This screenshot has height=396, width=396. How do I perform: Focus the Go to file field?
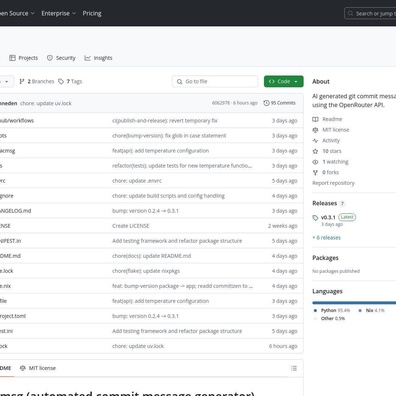[x=215, y=81]
